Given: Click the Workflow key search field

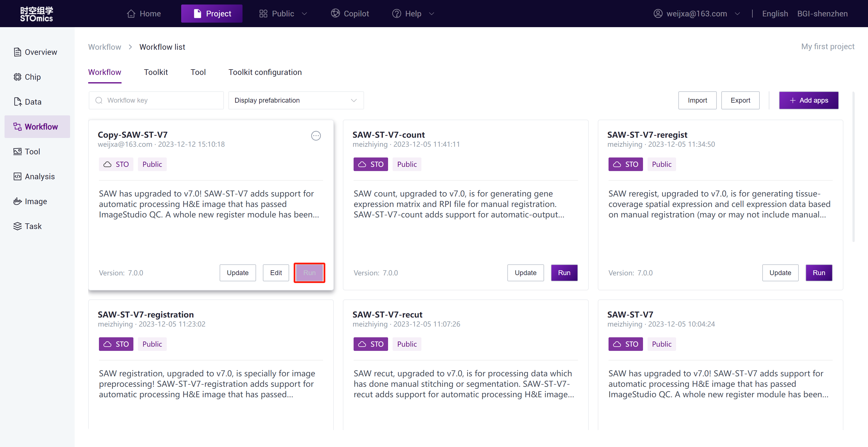Looking at the screenshot, I should click(156, 100).
